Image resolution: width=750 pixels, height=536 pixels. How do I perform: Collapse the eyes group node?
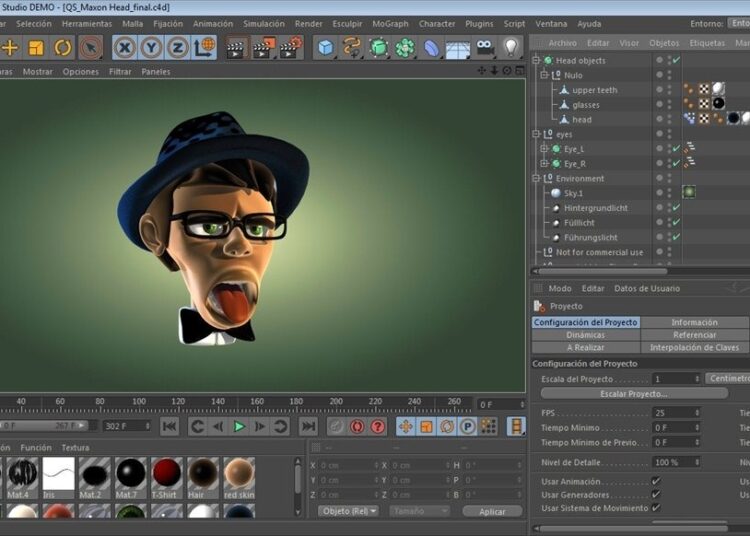[536, 134]
